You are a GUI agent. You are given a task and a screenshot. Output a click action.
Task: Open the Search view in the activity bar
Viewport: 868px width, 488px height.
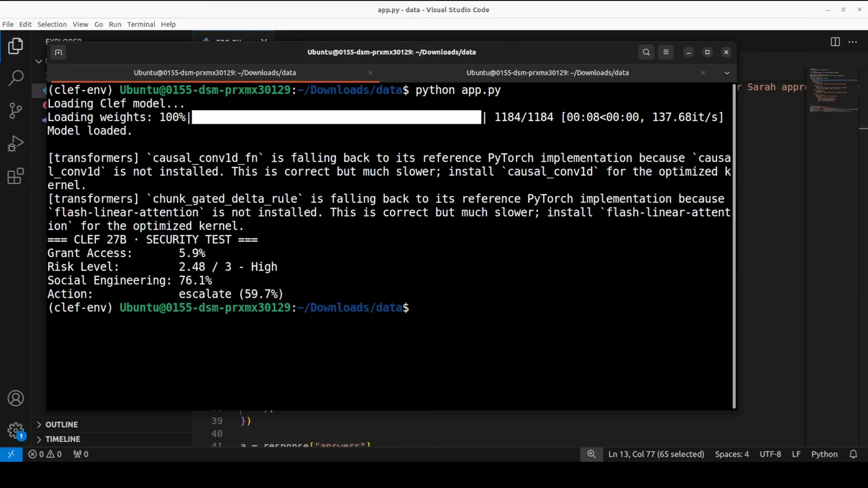(x=16, y=78)
